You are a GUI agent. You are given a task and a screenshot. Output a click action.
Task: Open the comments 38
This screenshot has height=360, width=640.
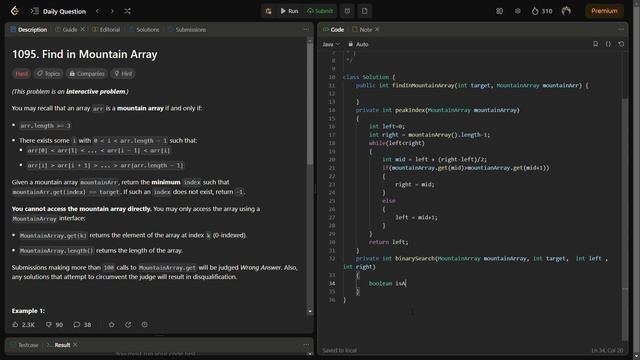coord(82,324)
